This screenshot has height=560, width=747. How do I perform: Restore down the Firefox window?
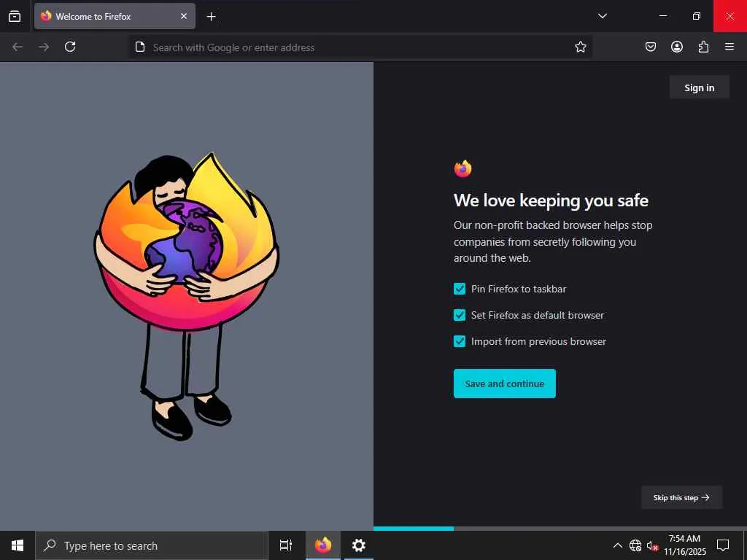(696, 16)
